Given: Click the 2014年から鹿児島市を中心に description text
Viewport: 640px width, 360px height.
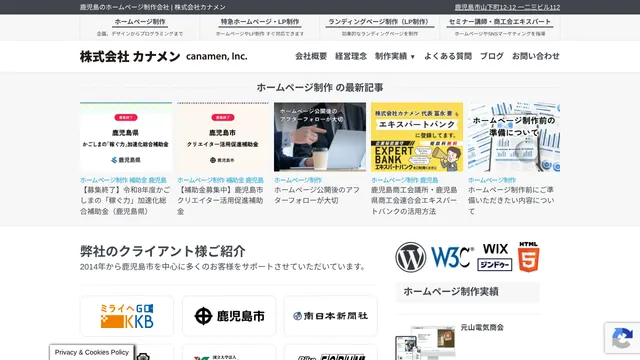Looking at the screenshot, I should point(223,267).
